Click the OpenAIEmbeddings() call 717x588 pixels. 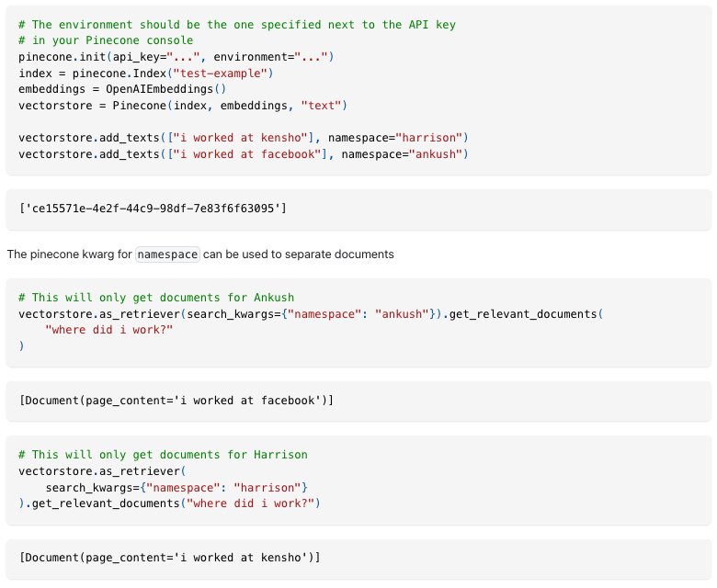click(165, 89)
